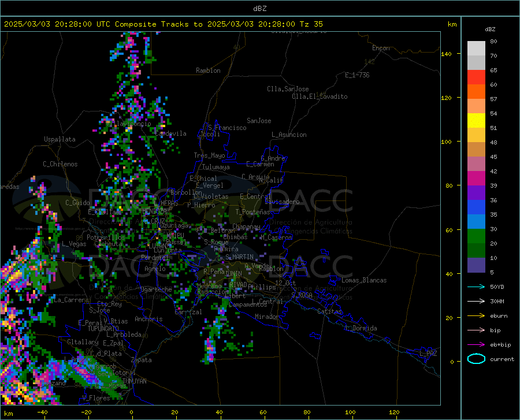520x420 pixels.
Task: Click the white 30HM arrow legend icon
Action: pyautogui.click(x=476, y=302)
